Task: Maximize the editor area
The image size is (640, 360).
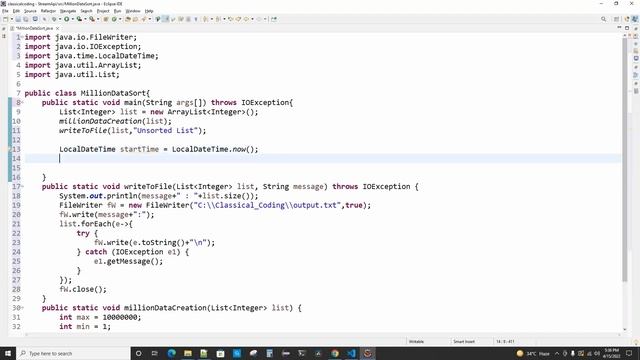Action: (627, 28)
